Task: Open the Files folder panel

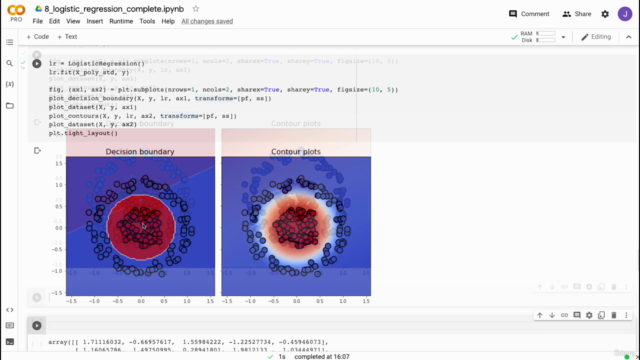Action: click(x=9, y=106)
